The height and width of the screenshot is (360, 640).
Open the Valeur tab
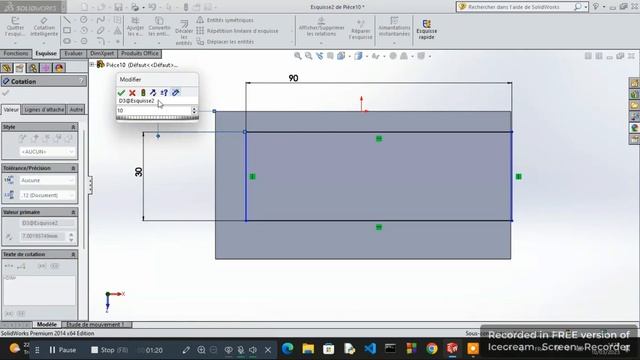(11, 109)
